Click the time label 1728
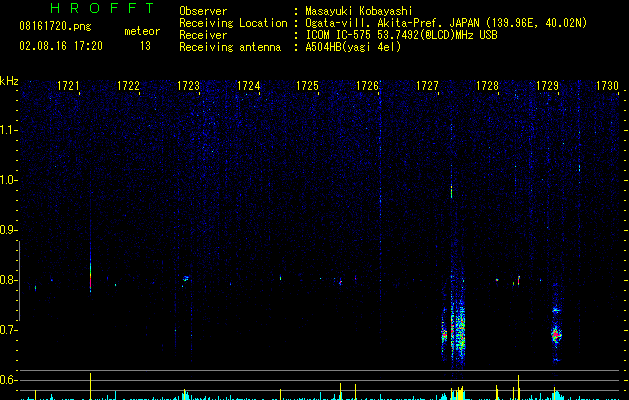Viewport: 629px width, 400px height. tap(487, 86)
